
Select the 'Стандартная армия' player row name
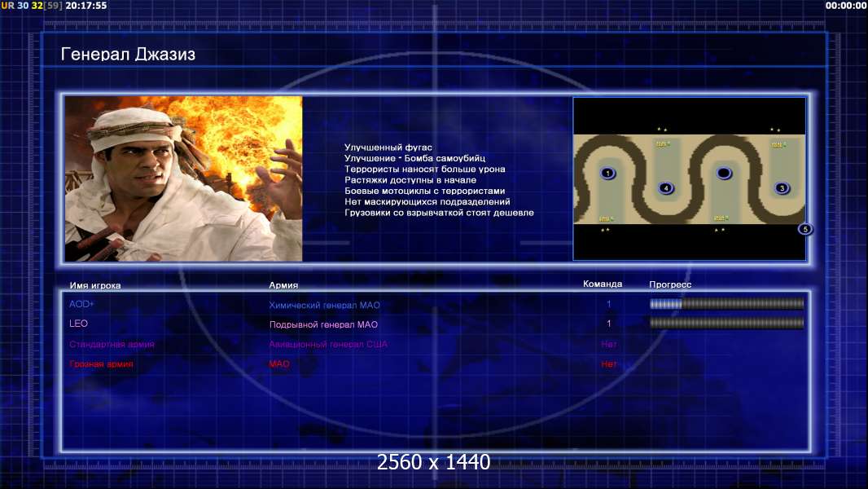tap(112, 345)
